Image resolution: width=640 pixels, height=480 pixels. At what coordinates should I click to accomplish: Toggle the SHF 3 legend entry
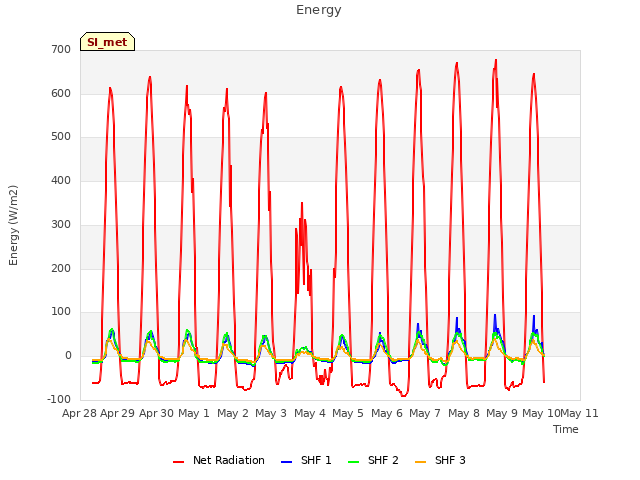(x=440, y=460)
